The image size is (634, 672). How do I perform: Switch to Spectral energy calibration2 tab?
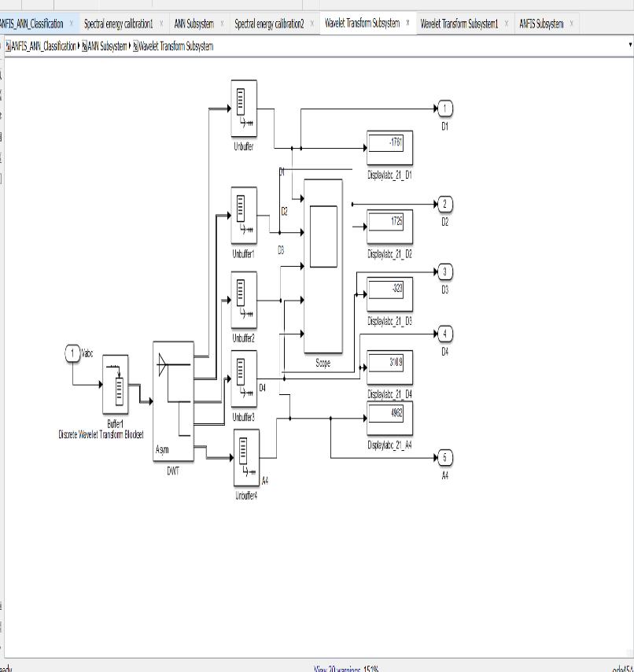(269, 24)
